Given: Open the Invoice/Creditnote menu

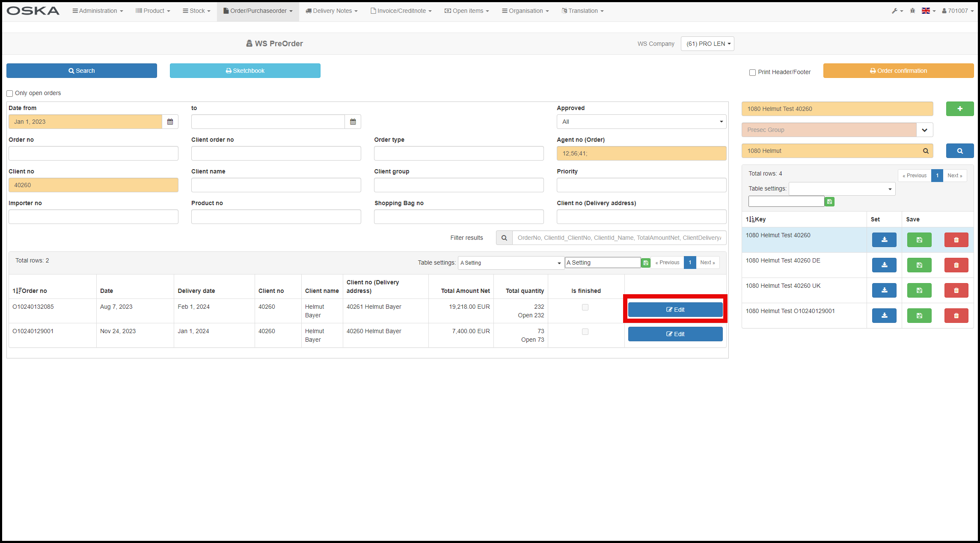Looking at the screenshot, I should coord(401,11).
